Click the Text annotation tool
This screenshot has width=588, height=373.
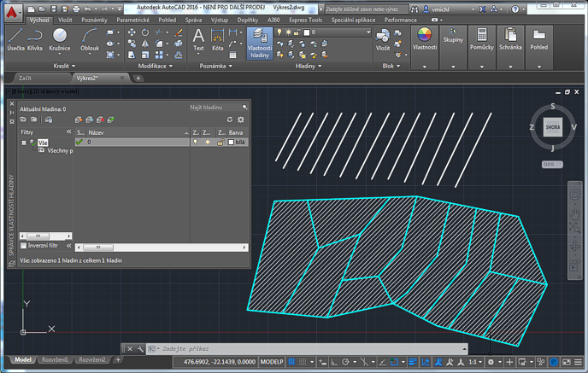click(x=198, y=40)
